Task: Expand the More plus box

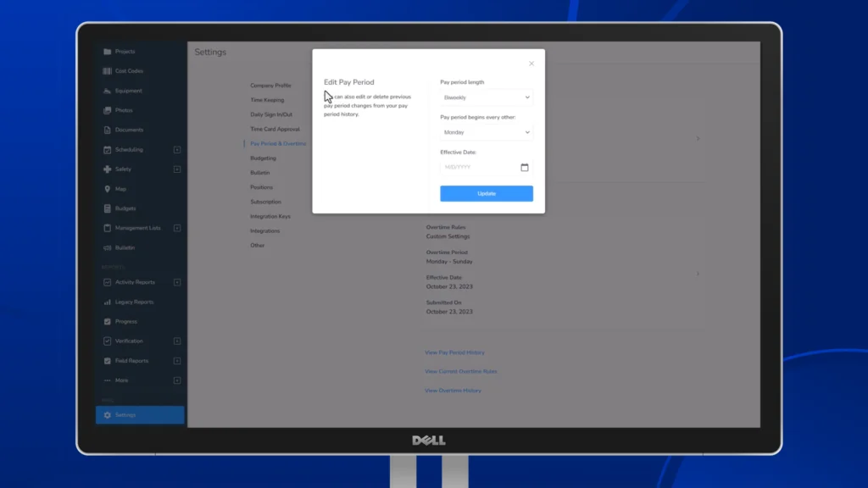Action: (x=177, y=380)
